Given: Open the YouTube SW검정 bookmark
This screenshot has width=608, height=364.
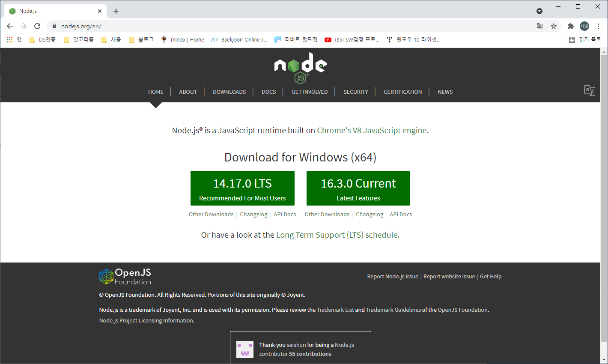Looking at the screenshot, I should [x=352, y=39].
